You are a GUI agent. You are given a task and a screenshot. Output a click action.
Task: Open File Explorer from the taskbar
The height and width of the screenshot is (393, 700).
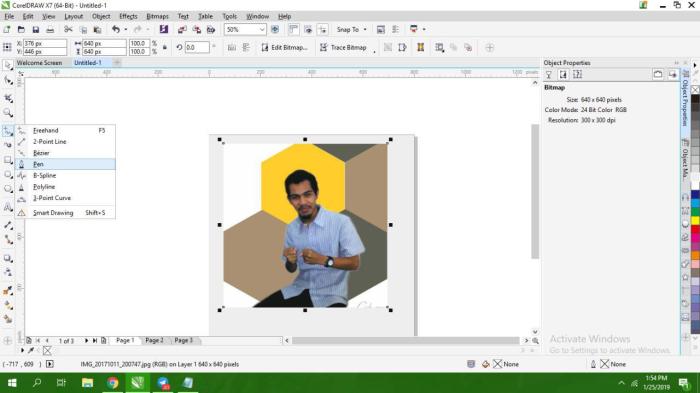click(88, 383)
